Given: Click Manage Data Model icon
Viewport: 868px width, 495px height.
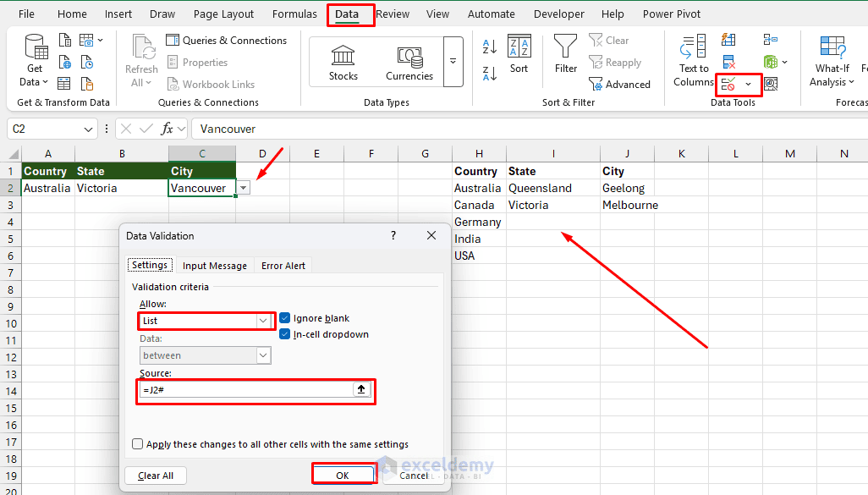Looking at the screenshot, I should (771, 84).
